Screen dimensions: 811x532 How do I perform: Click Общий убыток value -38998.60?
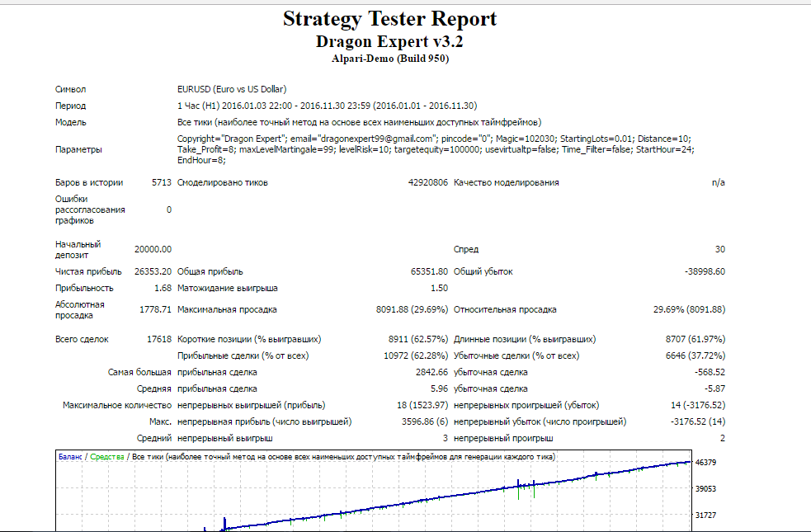coord(705,271)
